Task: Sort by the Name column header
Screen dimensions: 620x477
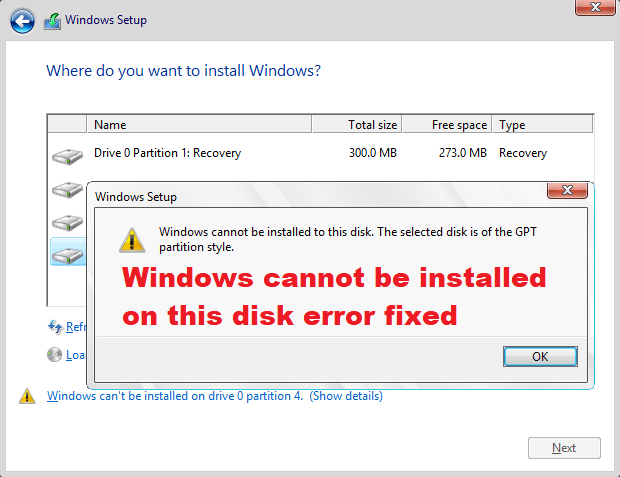Action: click(x=199, y=125)
